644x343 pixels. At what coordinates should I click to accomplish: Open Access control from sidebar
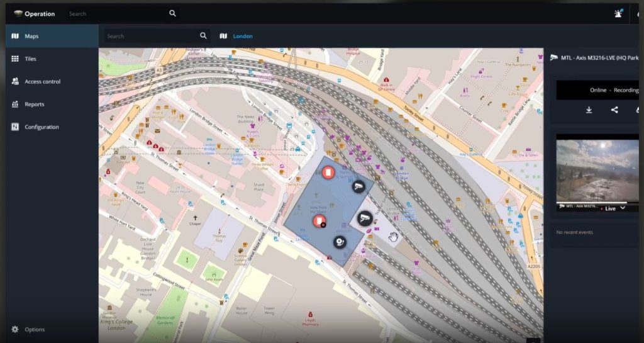pos(42,82)
